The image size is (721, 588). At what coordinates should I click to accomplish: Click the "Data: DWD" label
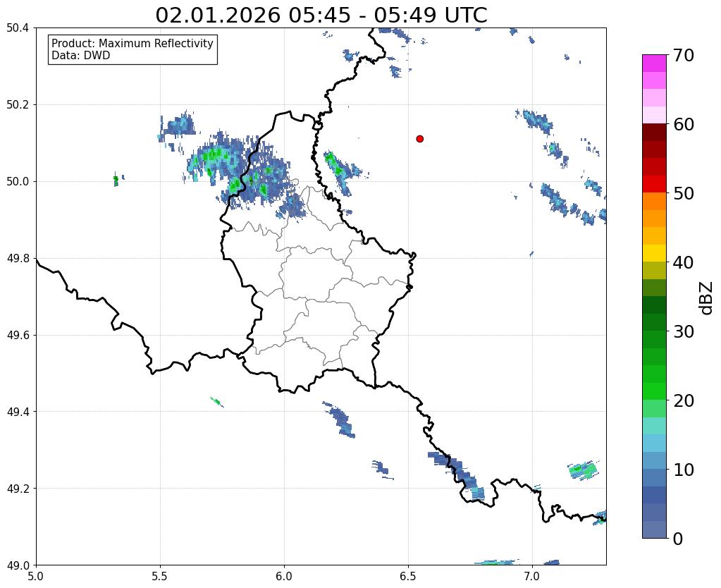click(81, 56)
